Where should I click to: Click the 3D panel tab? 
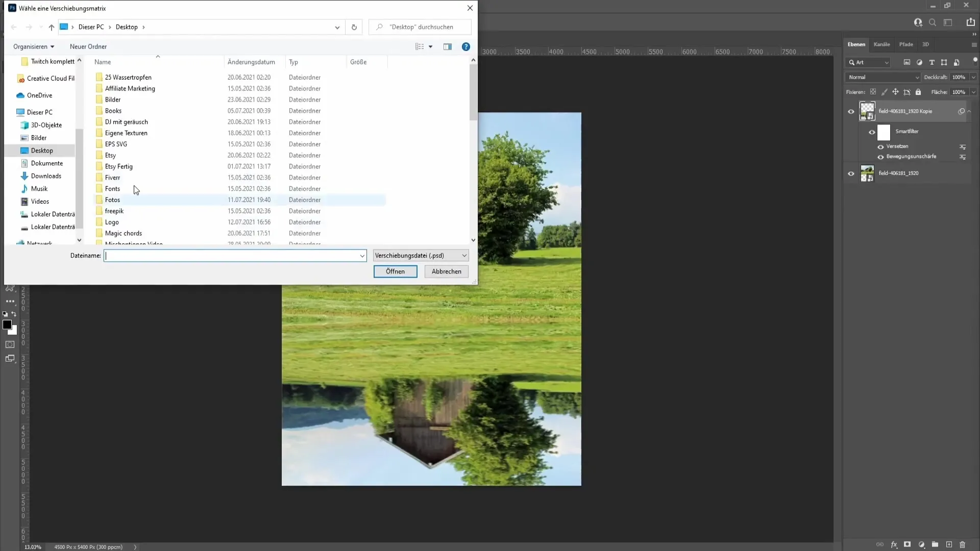click(925, 44)
